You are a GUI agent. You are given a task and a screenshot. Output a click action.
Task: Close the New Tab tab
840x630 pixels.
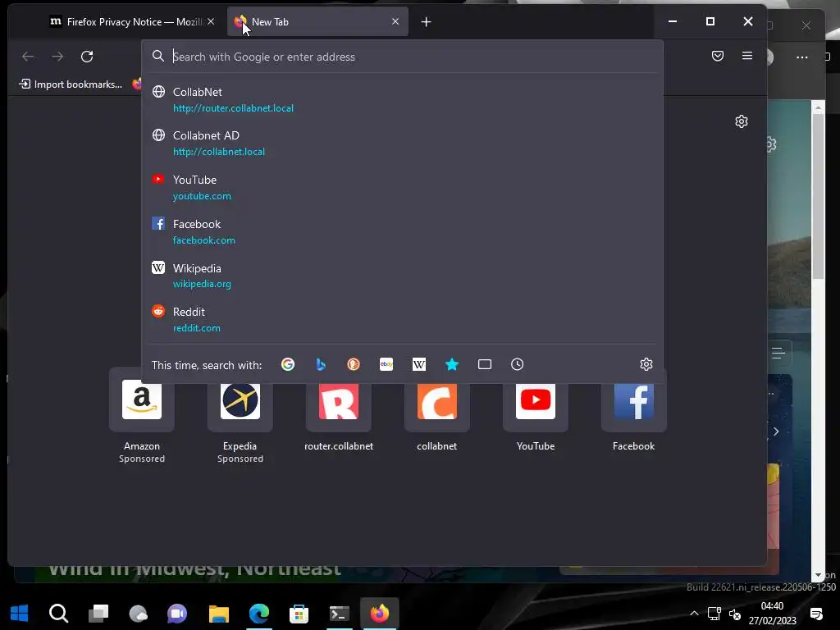[395, 21]
